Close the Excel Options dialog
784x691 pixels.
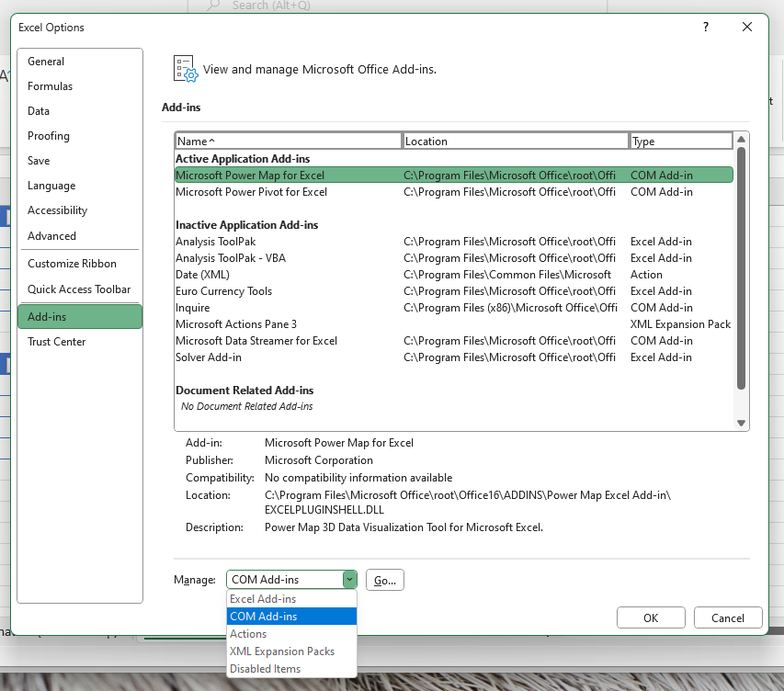747,27
